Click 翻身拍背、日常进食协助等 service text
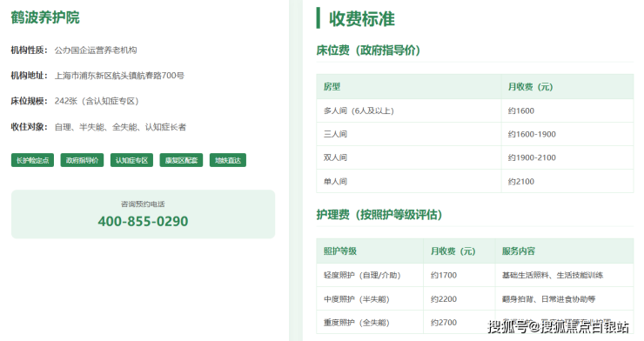Viewport: 644px width, 341px height. coord(549,299)
